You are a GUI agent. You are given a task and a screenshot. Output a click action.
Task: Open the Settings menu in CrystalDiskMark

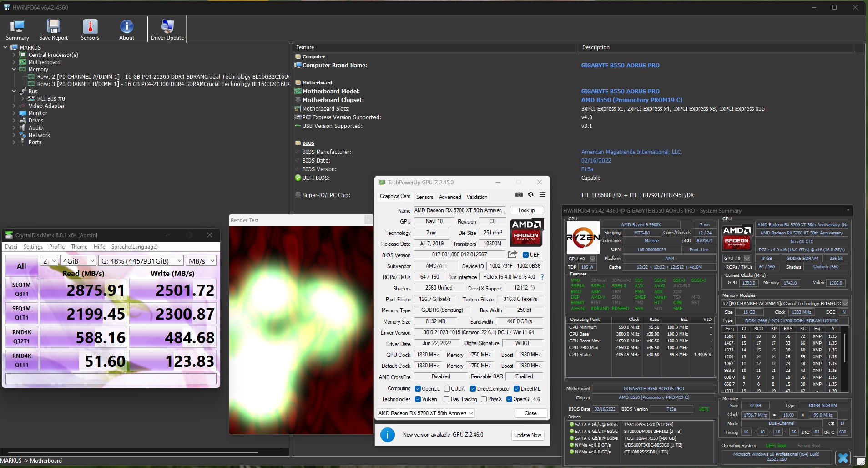click(33, 247)
